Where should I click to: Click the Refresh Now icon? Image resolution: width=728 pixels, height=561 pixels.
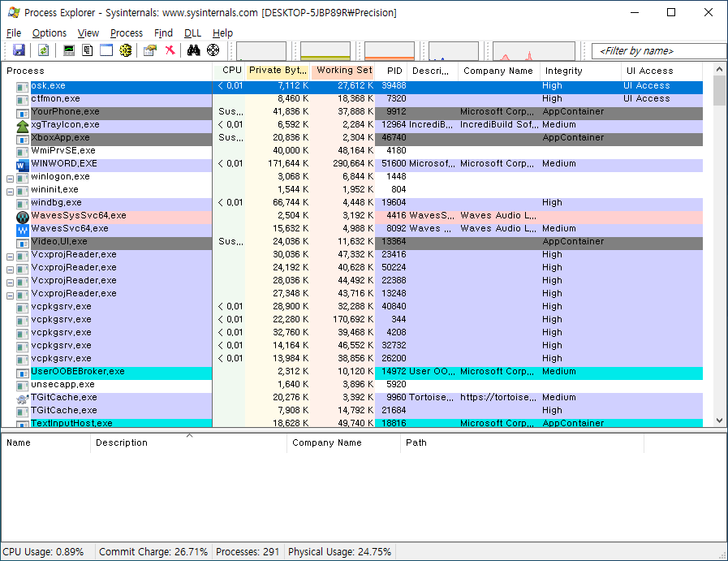coord(43,50)
